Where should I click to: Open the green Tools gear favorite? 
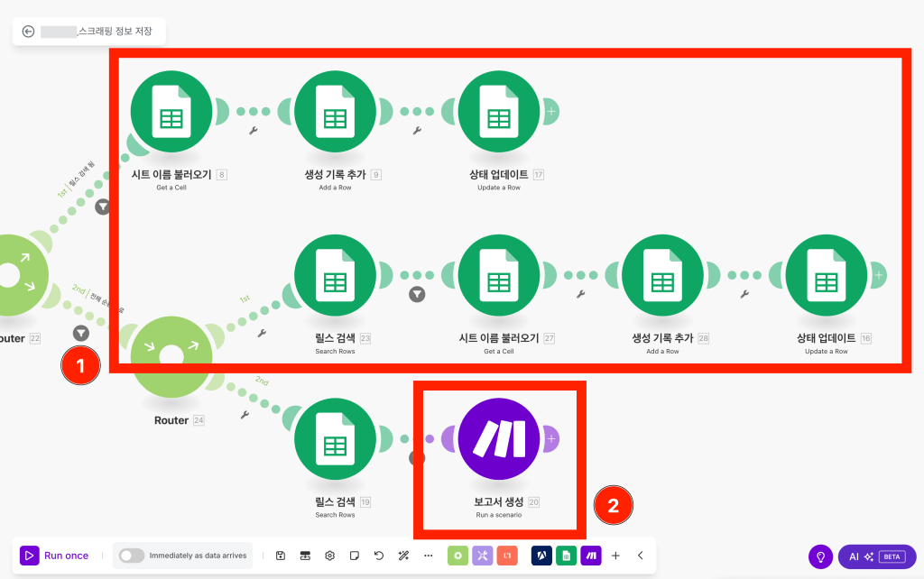pyautogui.click(x=457, y=556)
